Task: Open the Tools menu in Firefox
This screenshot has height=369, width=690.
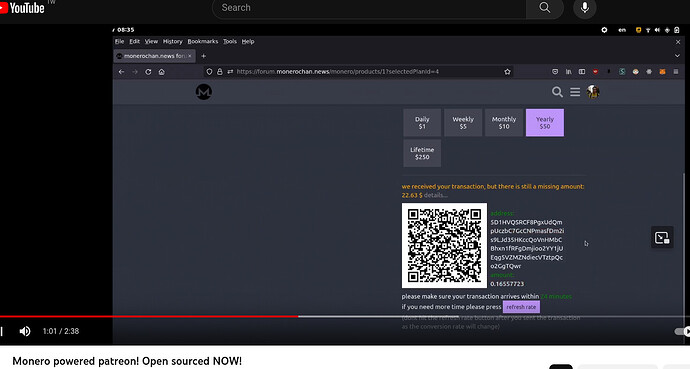Action: pyautogui.click(x=230, y=41)
